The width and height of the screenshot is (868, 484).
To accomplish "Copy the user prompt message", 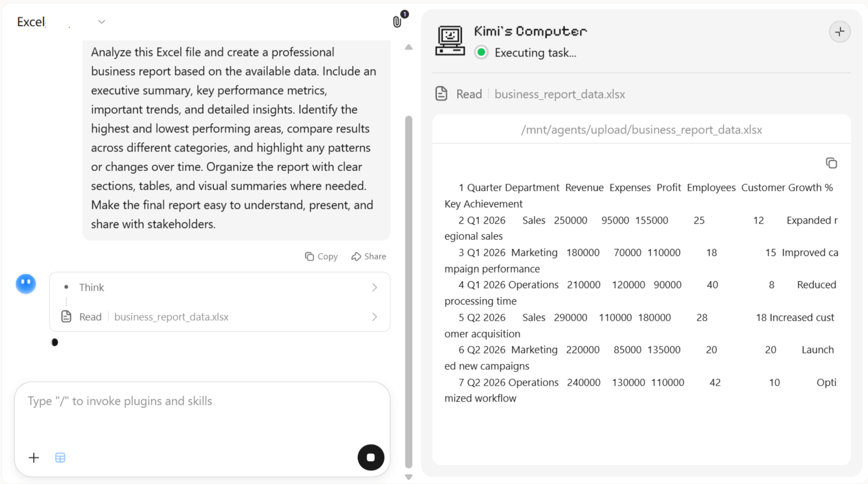I will tap(321, 256).
